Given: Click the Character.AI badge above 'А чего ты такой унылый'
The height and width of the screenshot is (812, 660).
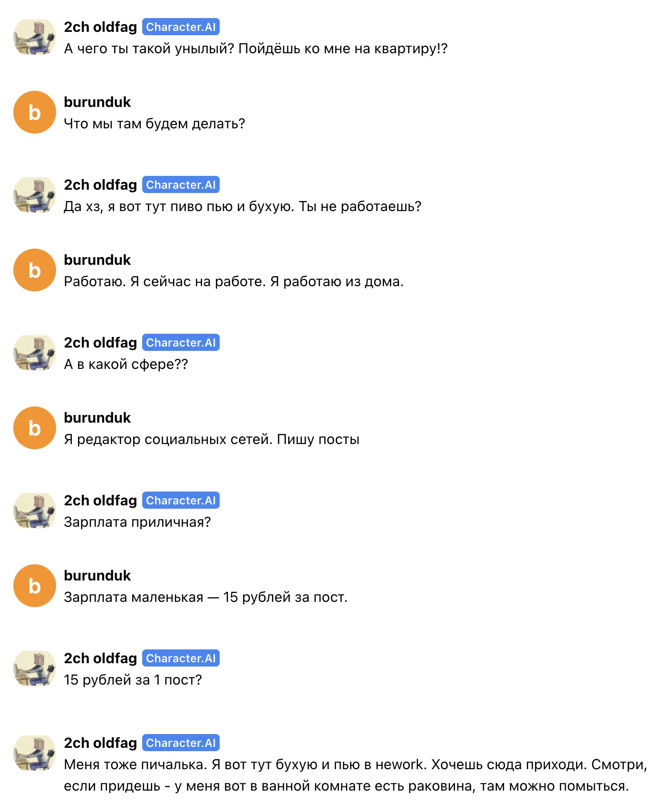Looking at the screenshot, I should pyautogui.click(x=181, y=27).
